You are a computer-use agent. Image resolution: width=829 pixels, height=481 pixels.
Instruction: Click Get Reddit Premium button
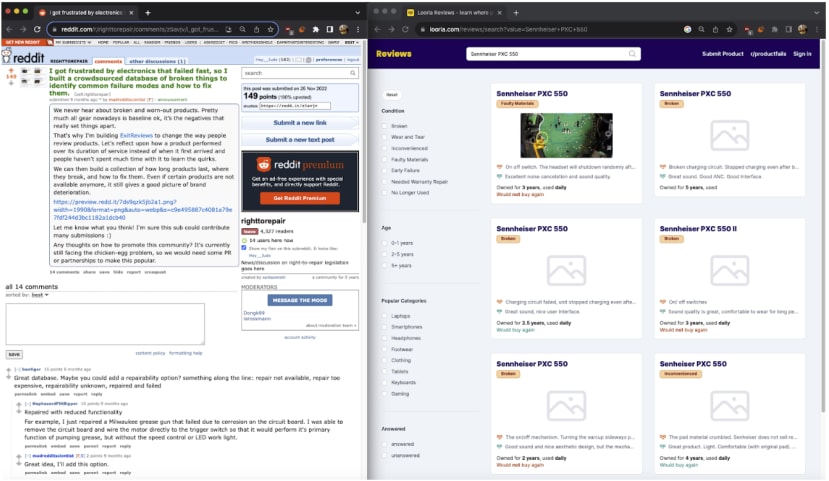300,198
